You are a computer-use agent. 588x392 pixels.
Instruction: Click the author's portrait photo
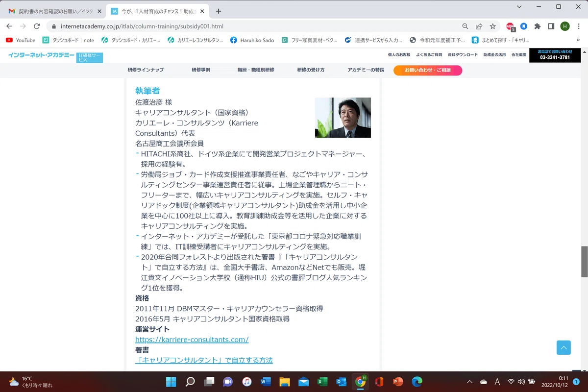coord(343,118)
